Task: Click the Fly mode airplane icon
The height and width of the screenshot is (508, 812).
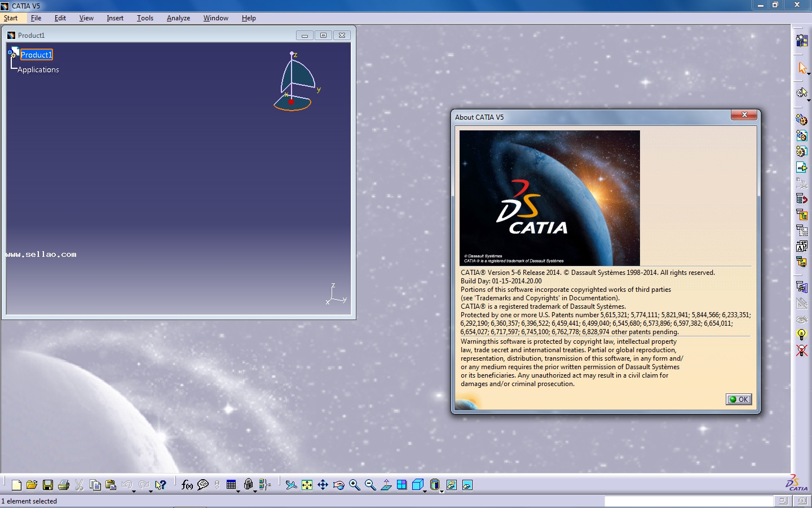Action: coord(291,485)
